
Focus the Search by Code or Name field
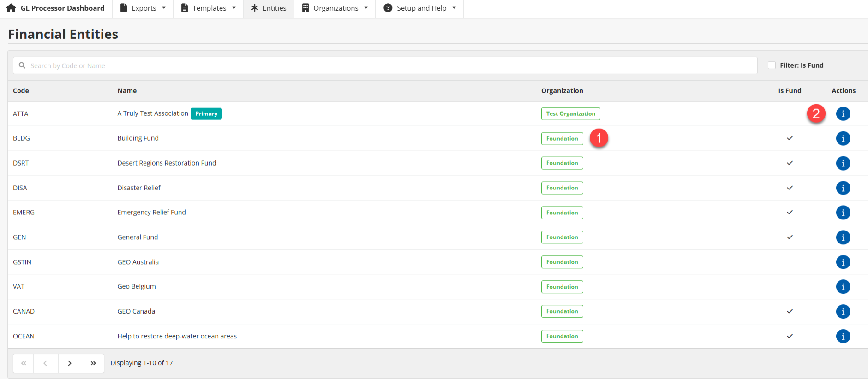tap(385, 66)
